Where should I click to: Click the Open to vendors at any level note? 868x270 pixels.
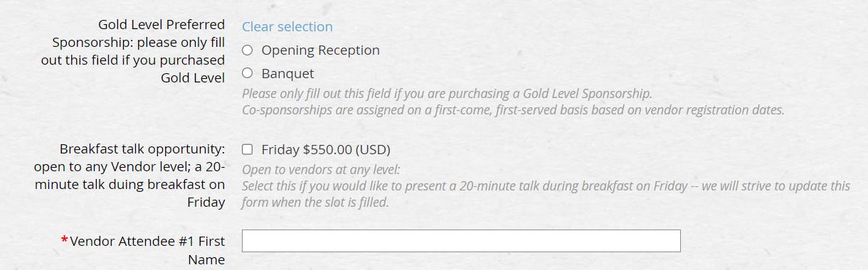(321, 169)
